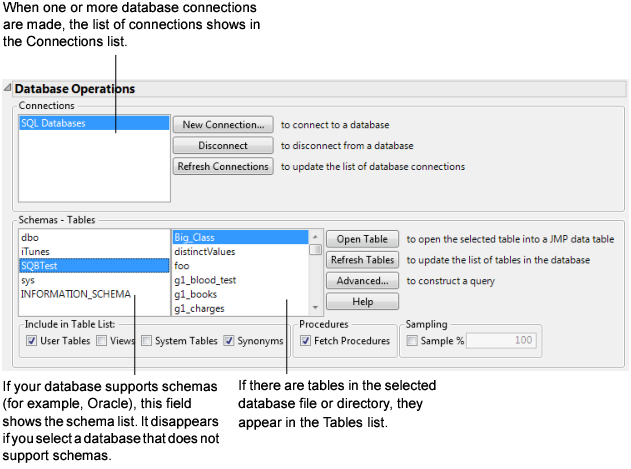Open the Advanced... query dialog
The height and width of the screenshot is (469, 631).
click(362, 281)
